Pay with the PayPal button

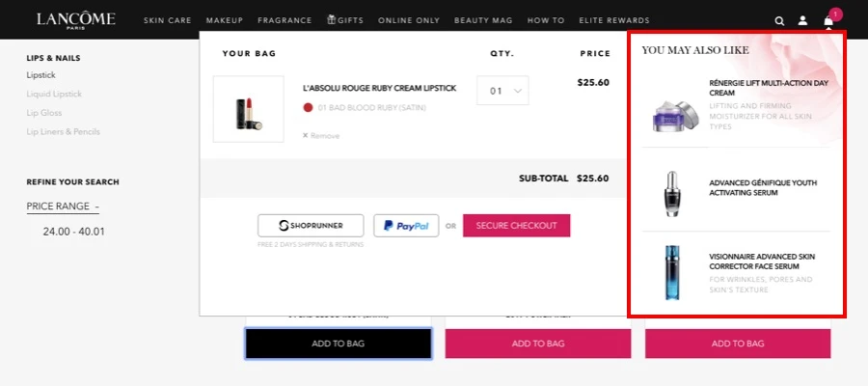[406, 226]
